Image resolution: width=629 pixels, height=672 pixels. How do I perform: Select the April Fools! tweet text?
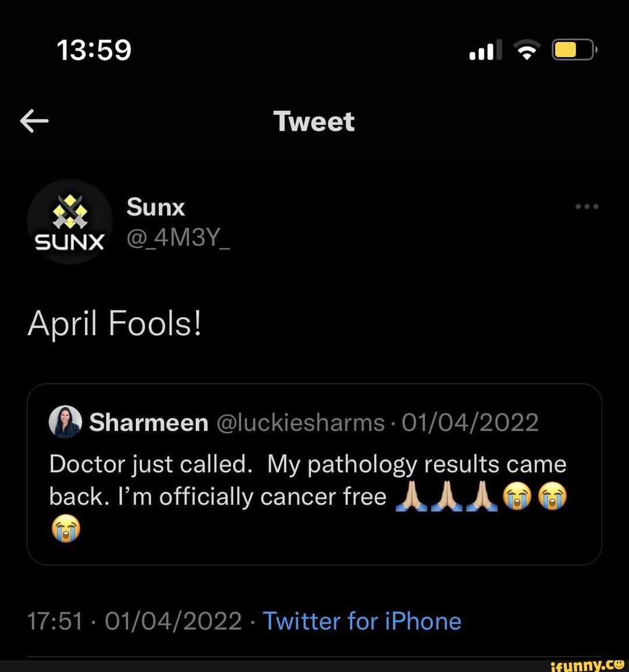[115, 323]
